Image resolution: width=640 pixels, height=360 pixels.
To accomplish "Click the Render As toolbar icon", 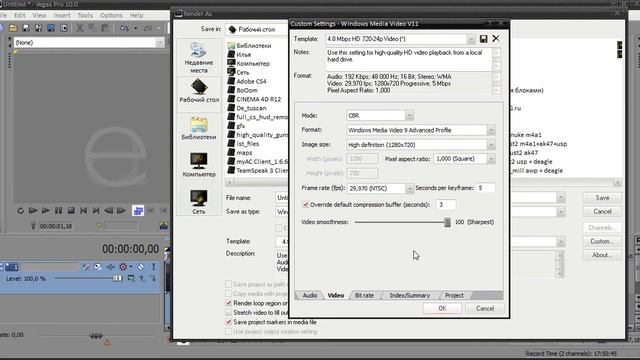I will pyautogui.click(x=51, y=28).
